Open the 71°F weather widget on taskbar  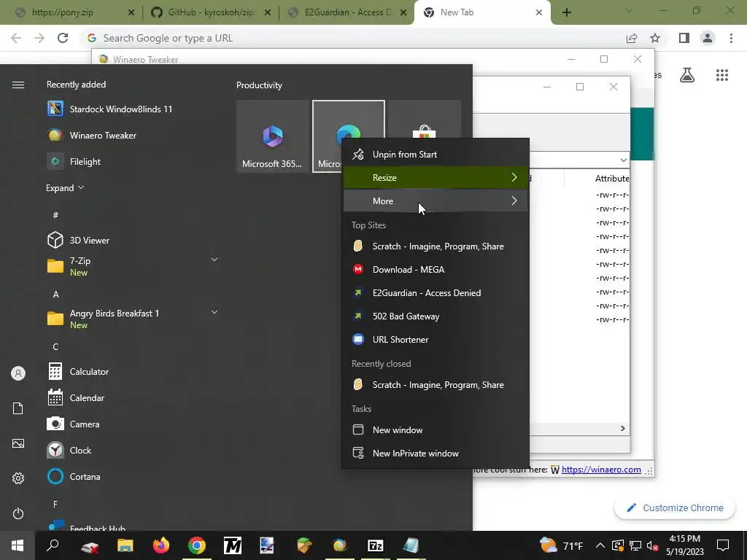tap(561, 545)
